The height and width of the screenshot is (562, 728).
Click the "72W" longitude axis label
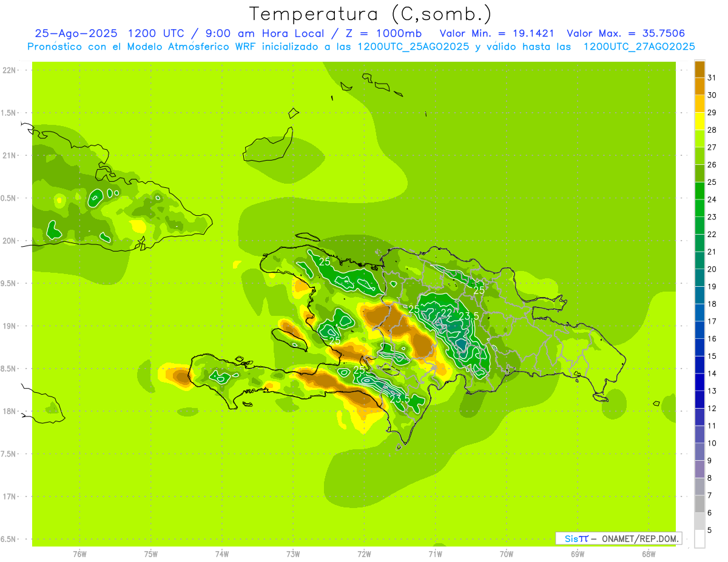click(365, 554)
